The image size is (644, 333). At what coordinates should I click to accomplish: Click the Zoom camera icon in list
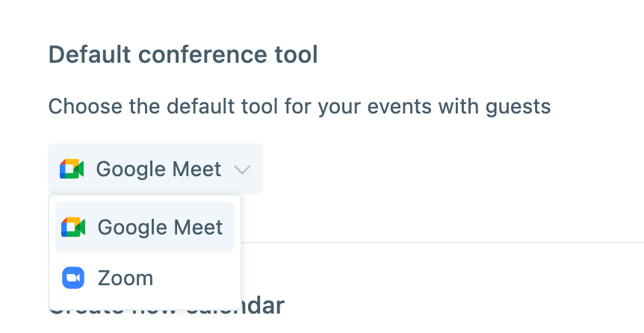coord(73,278)
